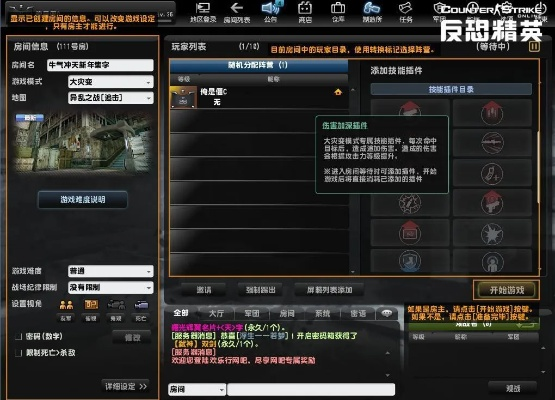Open the 地图 map dropdown
The image size is (555, 400).
[111, 98]
